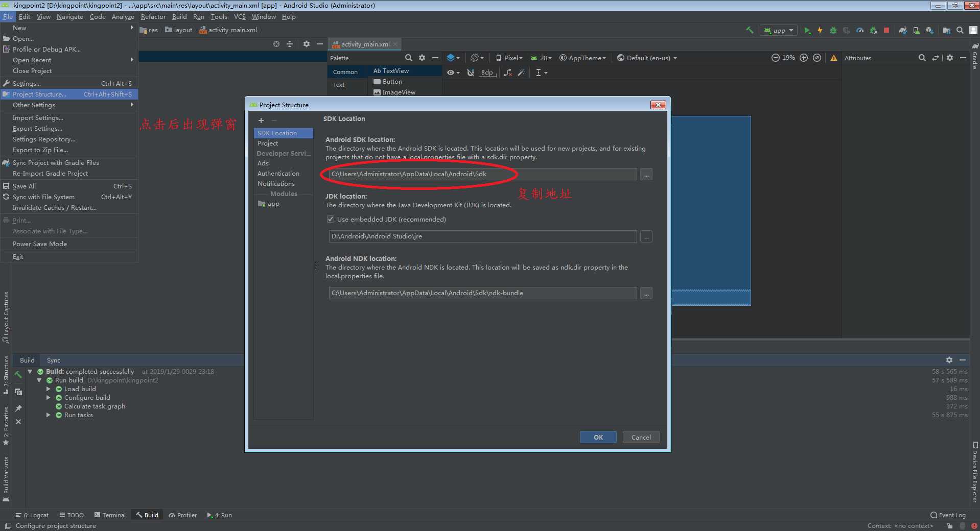The width and height of the screenshot is (980, 531).
Task: Search the Palette with magnifier icon
Action: (408, 58)
